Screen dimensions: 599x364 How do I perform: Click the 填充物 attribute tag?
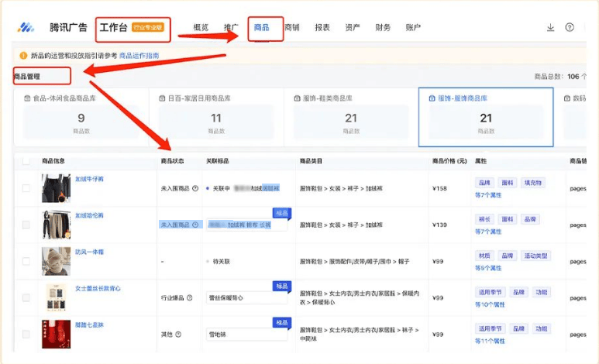point(533,183)
